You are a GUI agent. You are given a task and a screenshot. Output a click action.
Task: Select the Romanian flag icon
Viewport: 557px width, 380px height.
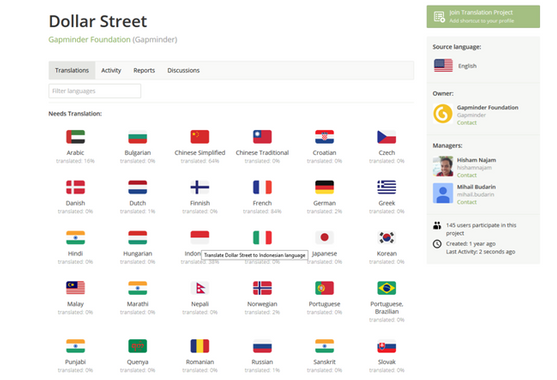[x=200, y=346]
